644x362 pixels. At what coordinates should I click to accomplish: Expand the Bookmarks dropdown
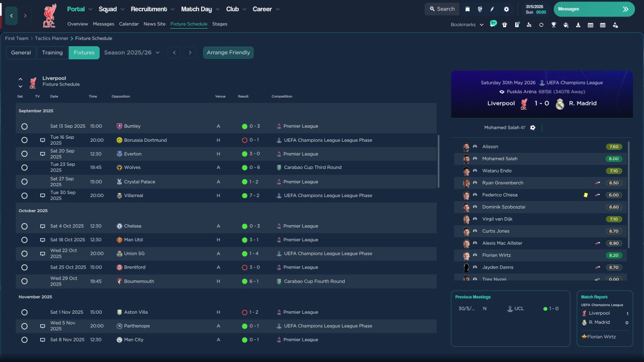click(467, 25)
